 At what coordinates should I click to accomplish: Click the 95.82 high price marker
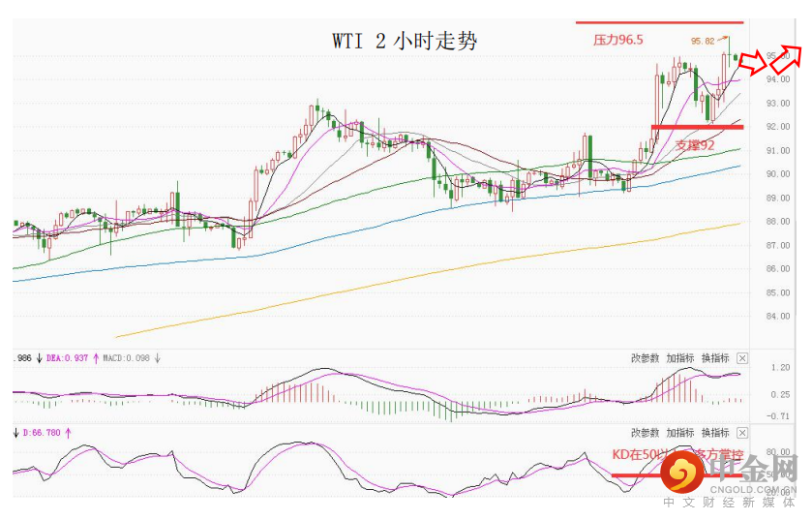pos(703,41)
